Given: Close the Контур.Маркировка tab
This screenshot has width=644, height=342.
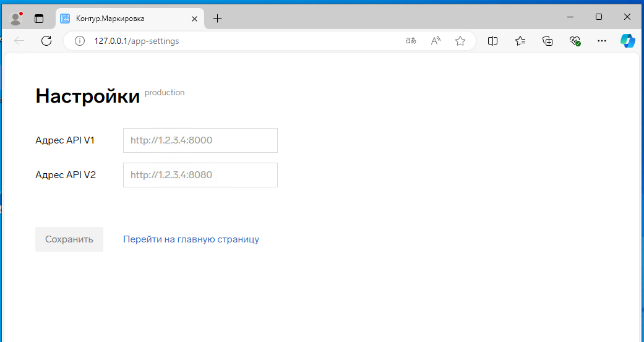Looking at the screenshot, I should pyautogui.click(x=195, y=19).
